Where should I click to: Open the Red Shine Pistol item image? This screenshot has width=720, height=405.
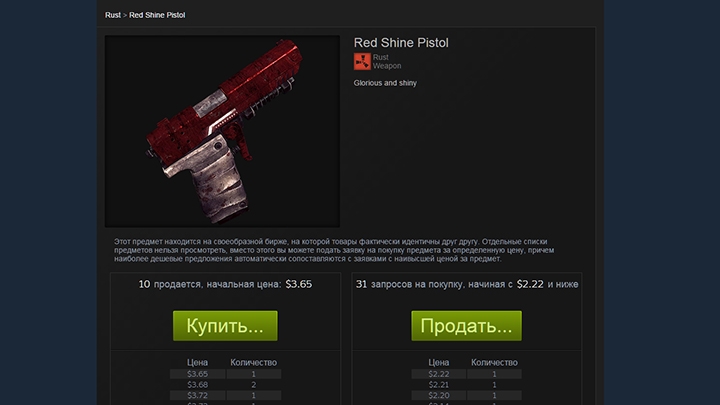[x=222, y=131]
